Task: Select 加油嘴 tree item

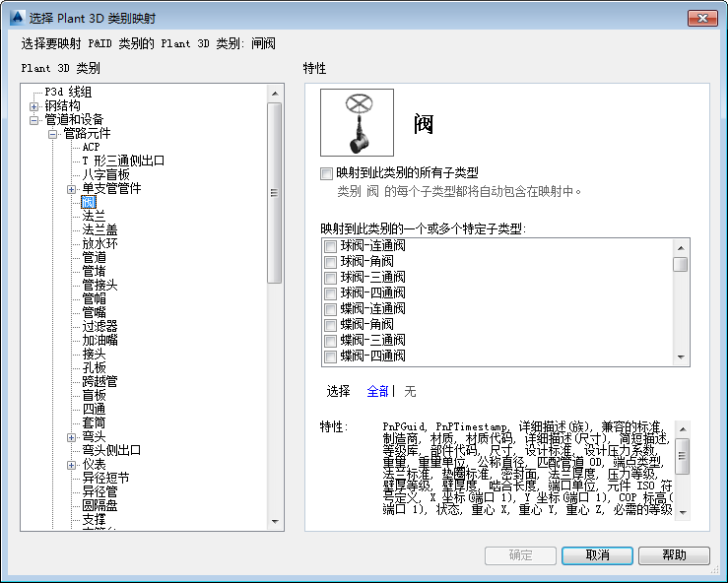Action: (x=99, y=340)
